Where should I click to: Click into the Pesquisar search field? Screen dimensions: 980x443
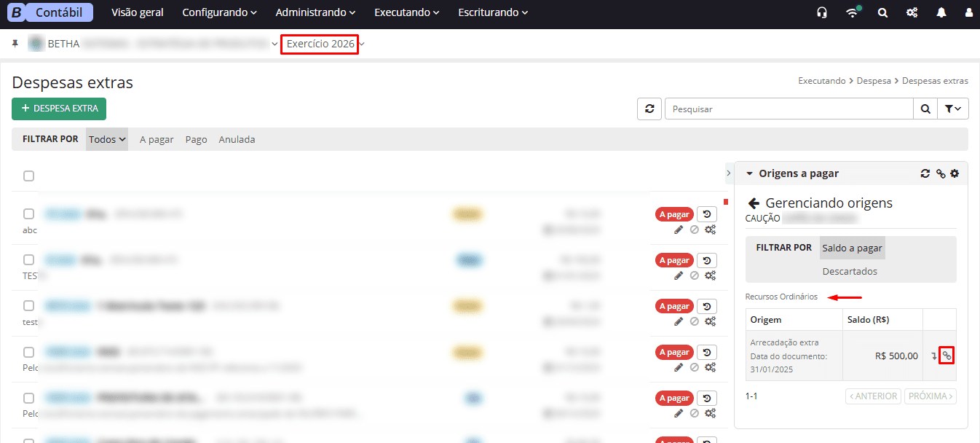click(789, 109)
